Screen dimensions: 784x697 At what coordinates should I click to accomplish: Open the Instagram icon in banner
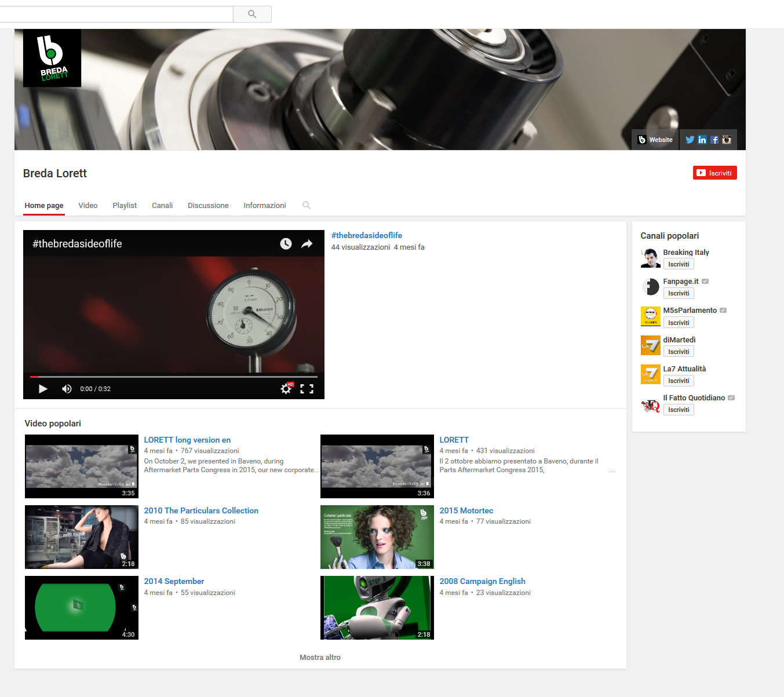[x=727, y=140]
